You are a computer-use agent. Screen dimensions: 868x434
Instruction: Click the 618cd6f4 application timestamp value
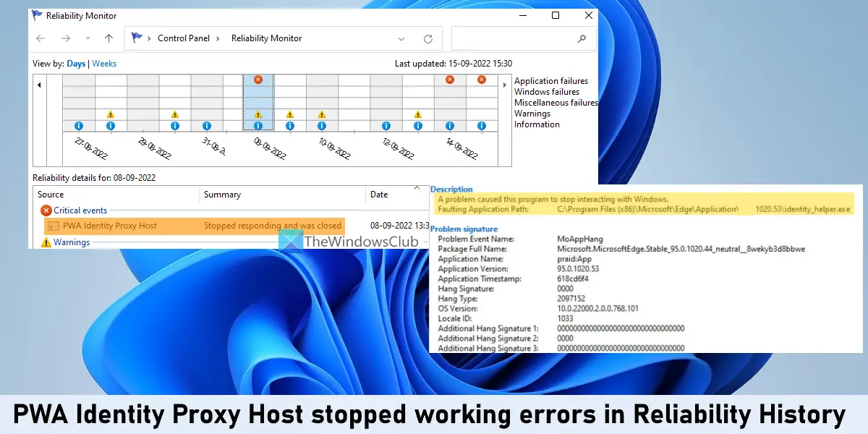pos(574,279)
